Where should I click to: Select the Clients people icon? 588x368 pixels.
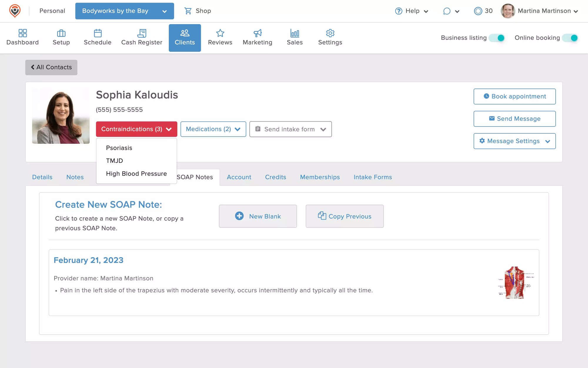[x=185, y=33]
